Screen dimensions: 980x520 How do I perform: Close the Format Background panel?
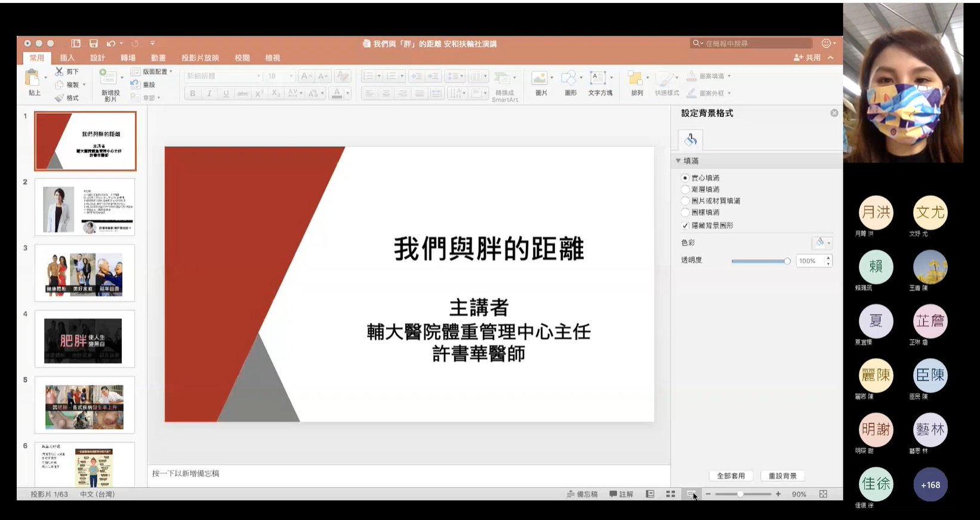(x=834, y=113)
